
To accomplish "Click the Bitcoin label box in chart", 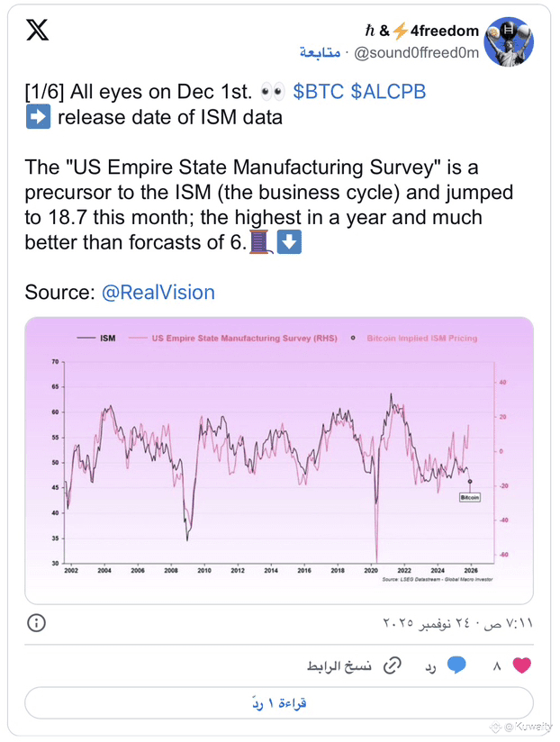I will tap(470, 496).
